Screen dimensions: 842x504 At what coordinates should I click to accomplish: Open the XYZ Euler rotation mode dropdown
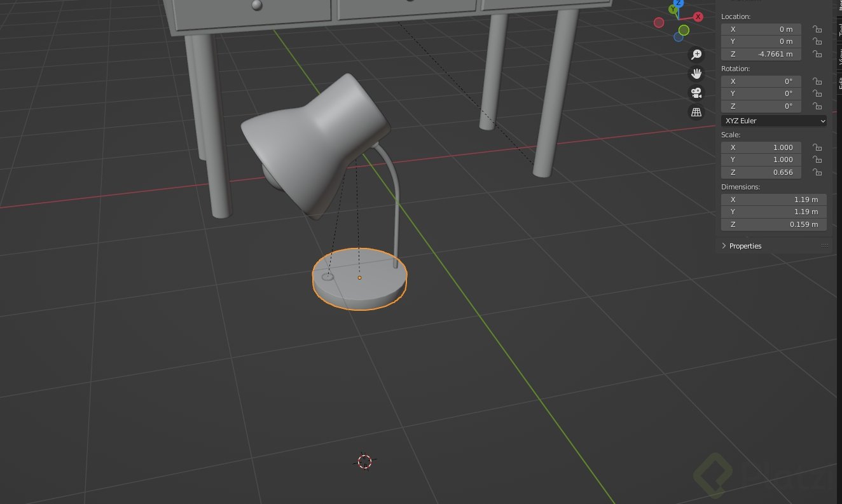[x=774, y=121]
